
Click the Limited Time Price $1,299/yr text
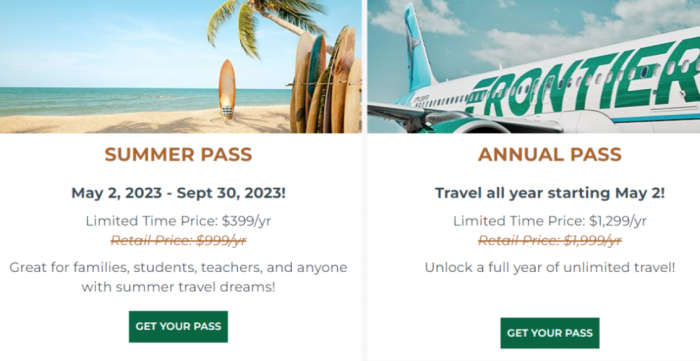[x=550, y=221]
